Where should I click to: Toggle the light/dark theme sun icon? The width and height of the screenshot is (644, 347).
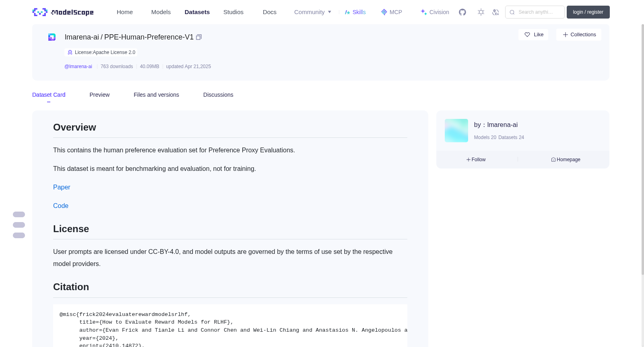click(481, 12)
